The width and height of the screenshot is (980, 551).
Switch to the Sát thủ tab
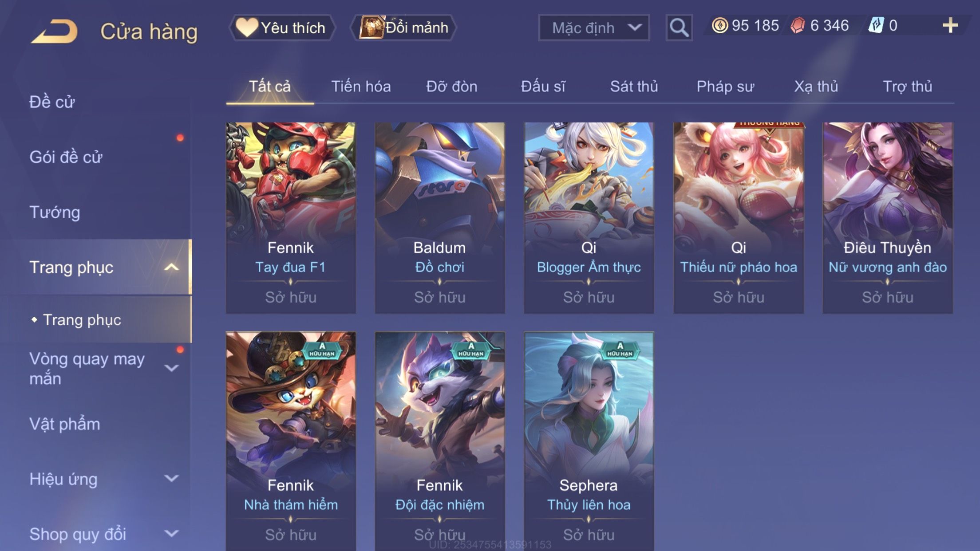[634, 86]
